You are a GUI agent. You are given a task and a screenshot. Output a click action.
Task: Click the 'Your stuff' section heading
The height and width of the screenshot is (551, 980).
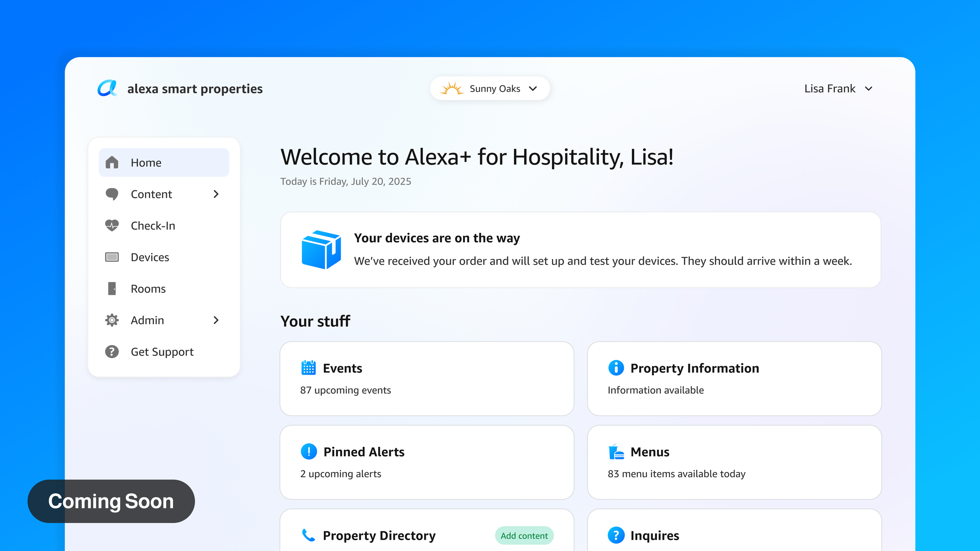[x=315, y=321]
